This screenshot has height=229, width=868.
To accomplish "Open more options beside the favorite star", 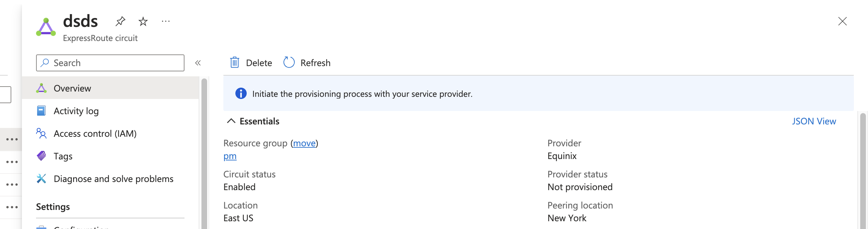I will pyautogui.click(x=166, y=22).
